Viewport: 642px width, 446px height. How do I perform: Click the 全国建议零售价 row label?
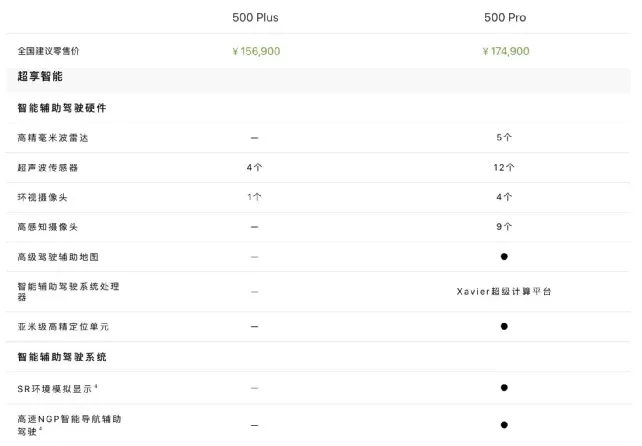[x=49, y=51]
